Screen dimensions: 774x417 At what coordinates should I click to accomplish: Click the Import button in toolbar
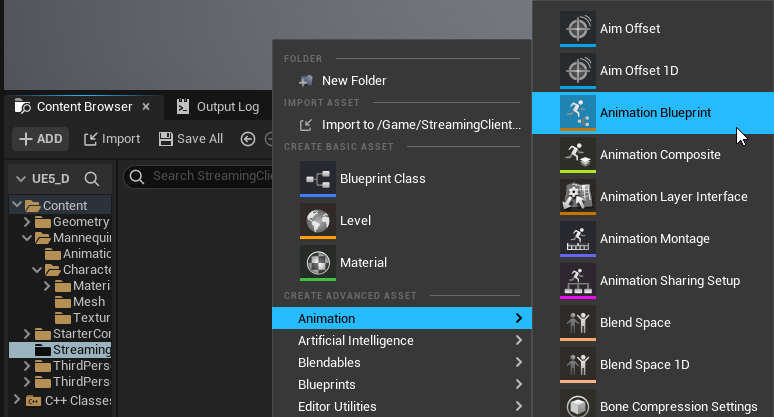click(112, 139)
